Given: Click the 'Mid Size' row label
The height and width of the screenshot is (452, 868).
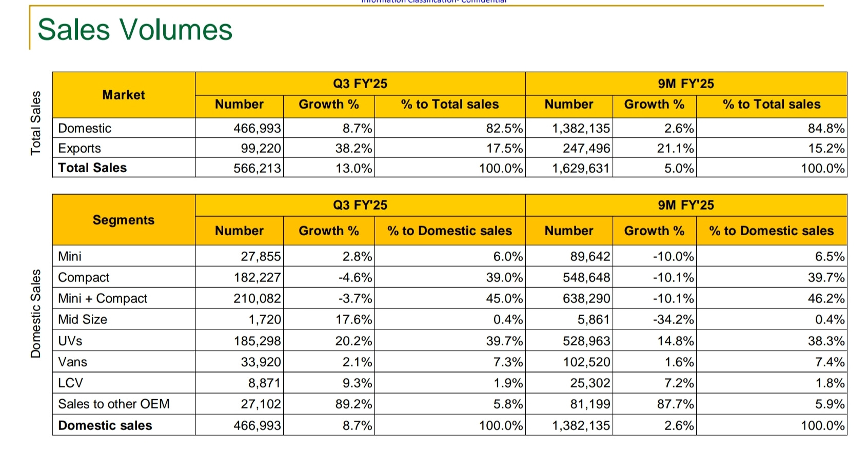Looking at the screenshot, I should [83, 319].
